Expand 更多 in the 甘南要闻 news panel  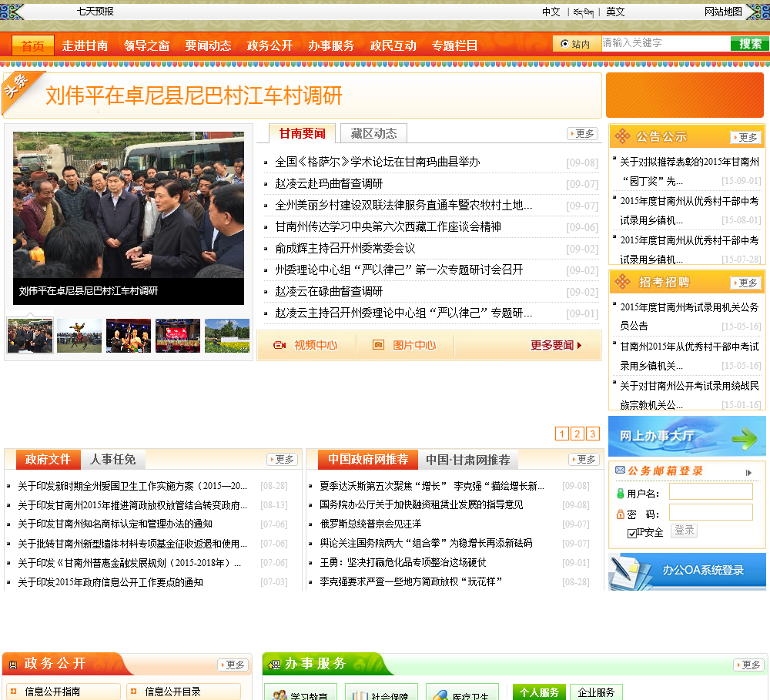582,134
